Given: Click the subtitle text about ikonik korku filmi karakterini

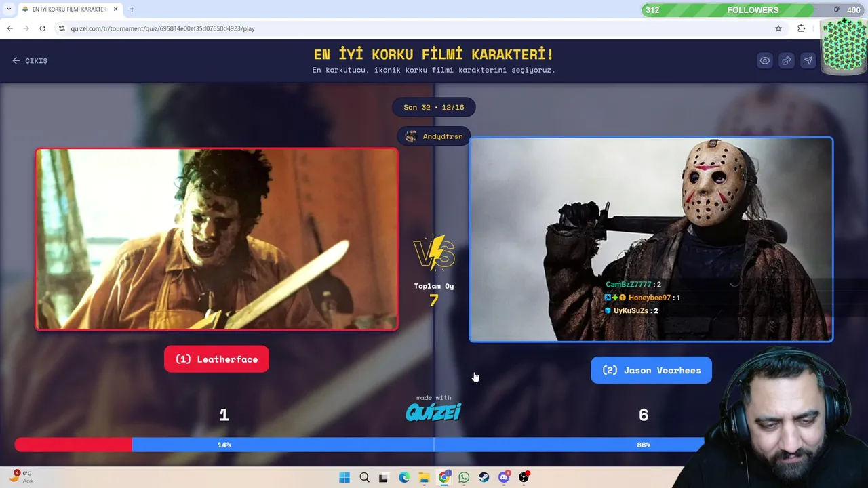Looking at the screenshot, I should tap(434, 70).
